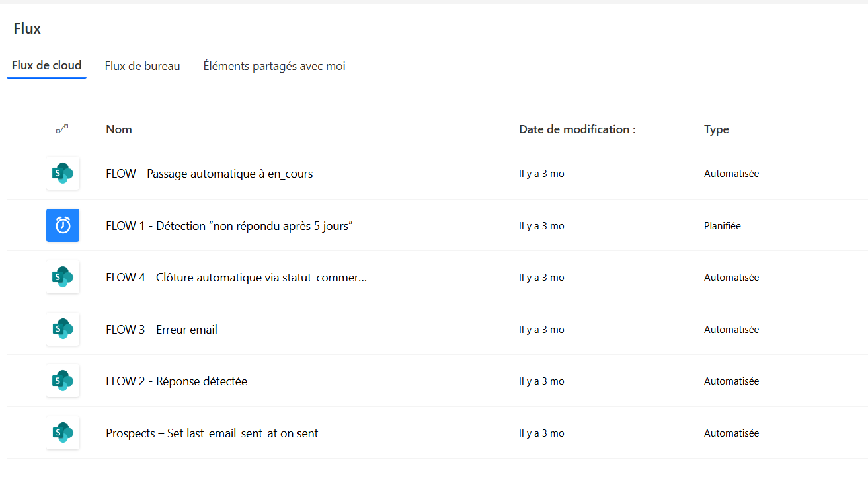Click modification date of FLOW 4 row
Image resolution: width=868 pixels, height=481 pixels.
[541, 277]
